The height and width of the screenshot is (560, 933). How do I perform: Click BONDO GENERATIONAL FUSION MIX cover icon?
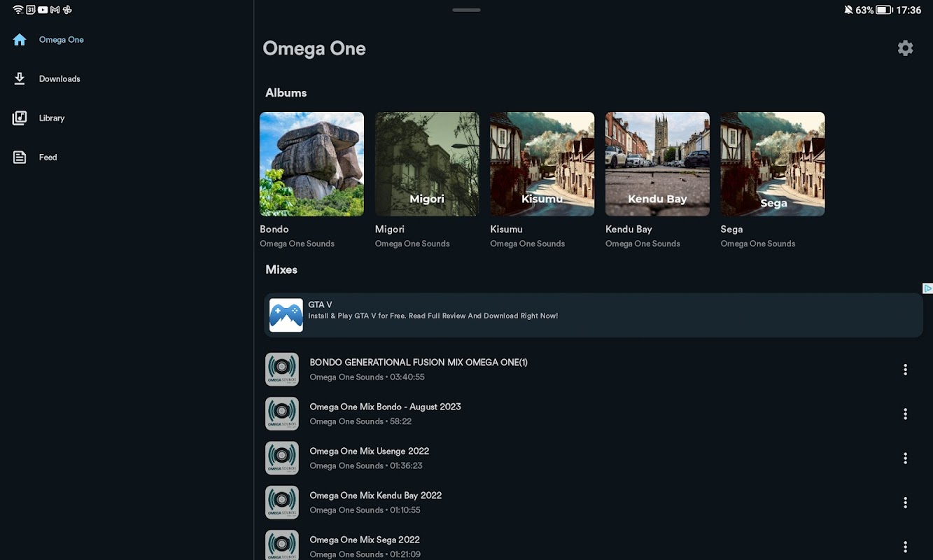tap(282, 370)
